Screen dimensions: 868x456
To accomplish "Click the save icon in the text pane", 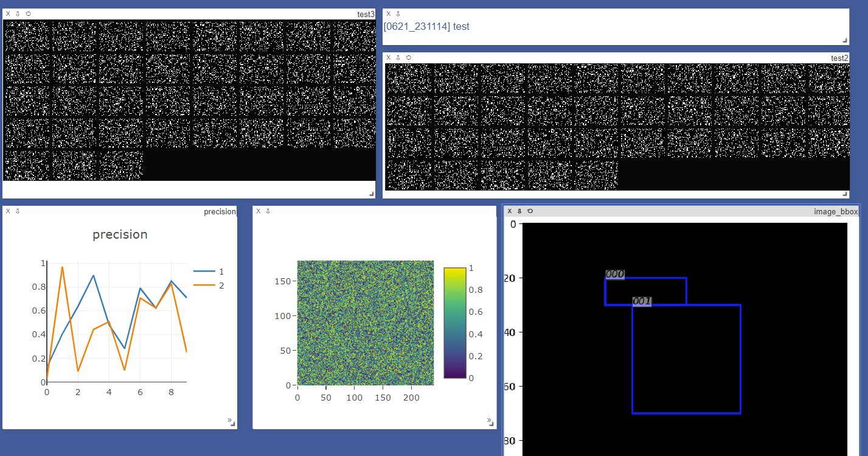I will coord(398,13).
